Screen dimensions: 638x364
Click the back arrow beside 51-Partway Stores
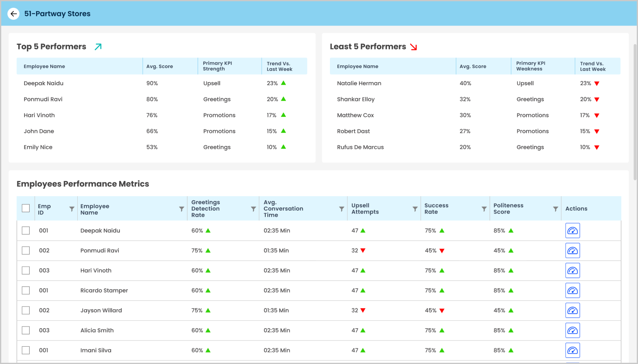[x=14, y=14]
